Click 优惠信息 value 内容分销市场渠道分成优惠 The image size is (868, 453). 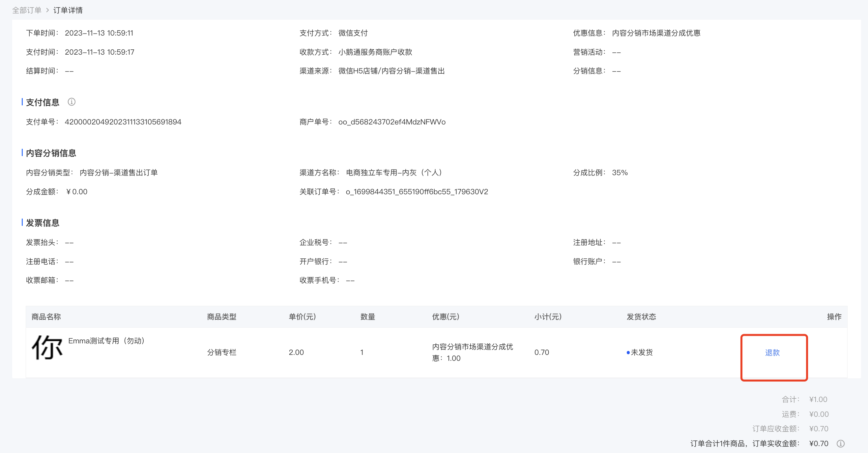pyautogui.click(x=656, y=33)
